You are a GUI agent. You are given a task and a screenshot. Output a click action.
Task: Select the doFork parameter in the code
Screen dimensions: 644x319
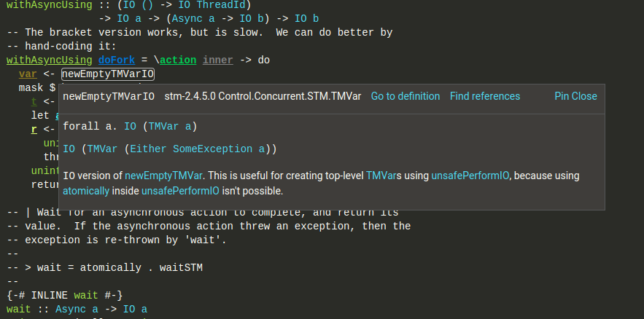tap(115, 60)
